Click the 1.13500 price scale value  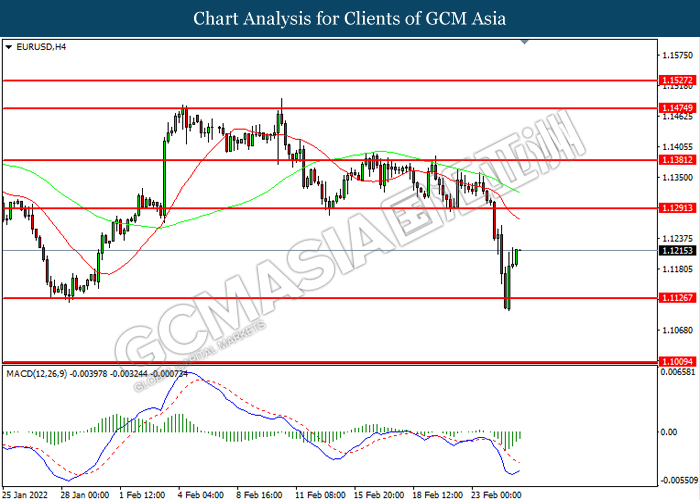(x=678, y=177)
